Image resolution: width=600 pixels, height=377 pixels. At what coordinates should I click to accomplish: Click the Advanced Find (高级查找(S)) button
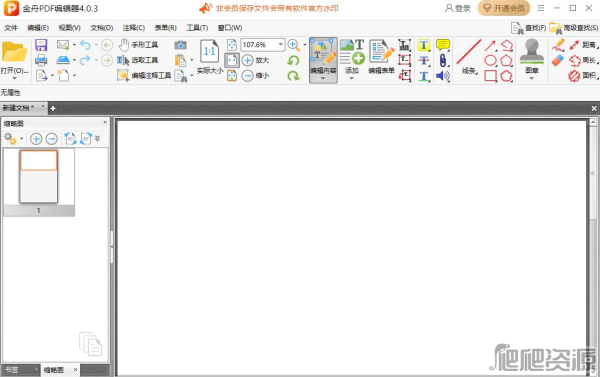pyautogui.click(x=574, y=28)
